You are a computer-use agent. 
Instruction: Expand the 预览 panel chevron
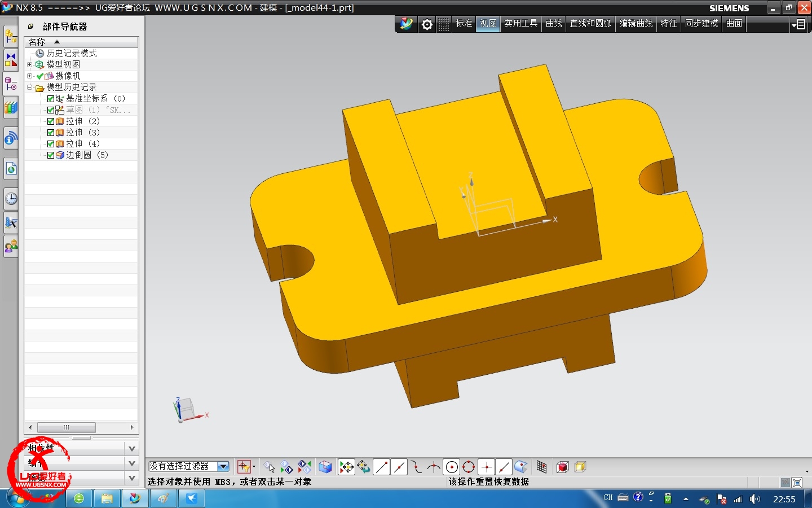pos(132,478)
